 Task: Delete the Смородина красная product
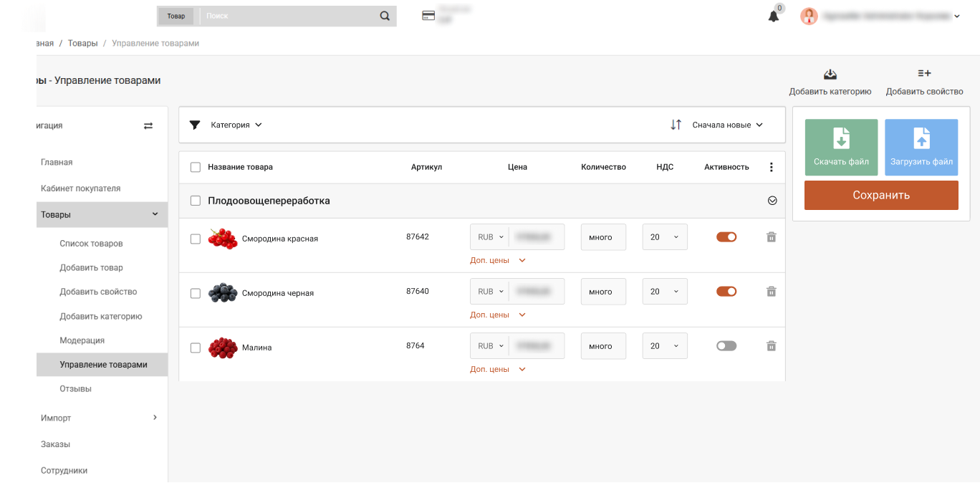(771, 237)
